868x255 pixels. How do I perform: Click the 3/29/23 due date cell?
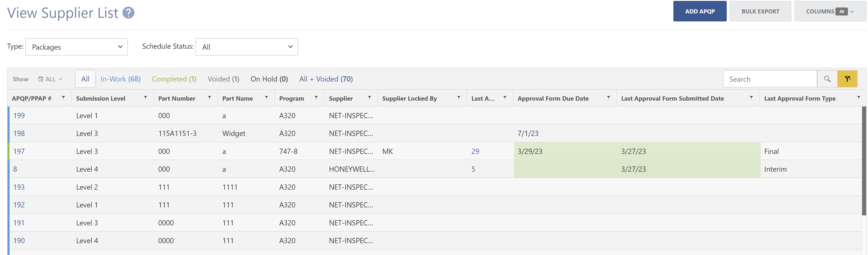(530, 151)
